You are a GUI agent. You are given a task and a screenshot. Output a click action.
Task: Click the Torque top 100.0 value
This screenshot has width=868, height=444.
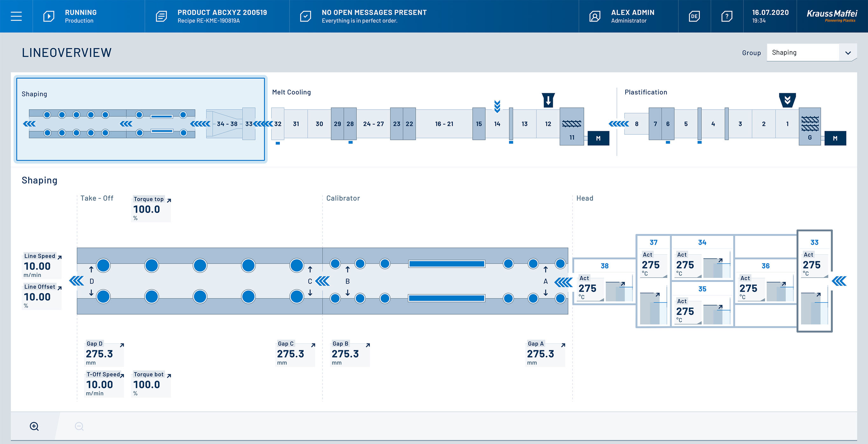point(147,209)
